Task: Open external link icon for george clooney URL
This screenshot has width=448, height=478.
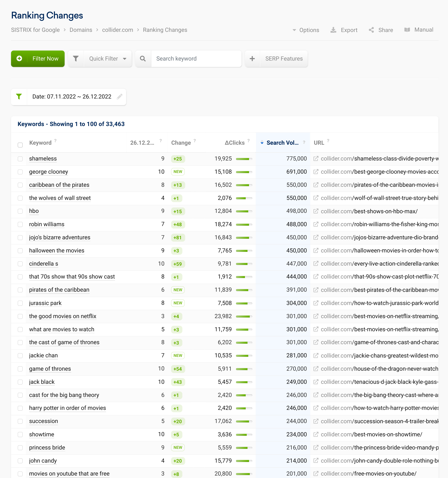Action: click(316, 172)
